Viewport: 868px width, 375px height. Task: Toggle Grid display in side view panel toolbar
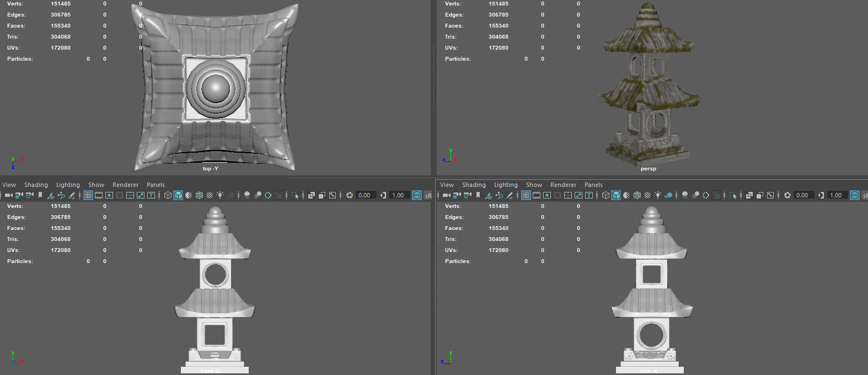click(x=526, y=195)
